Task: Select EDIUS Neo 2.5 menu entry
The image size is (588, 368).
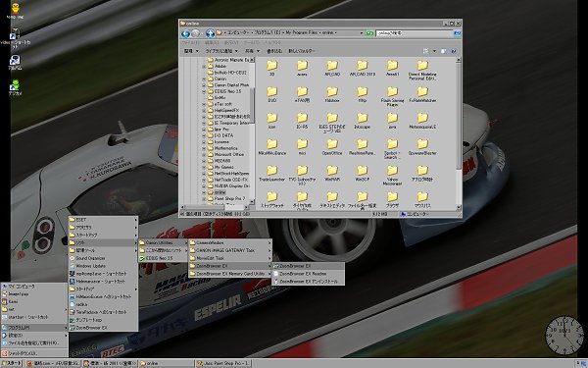Action: click(x=163, y=258)
